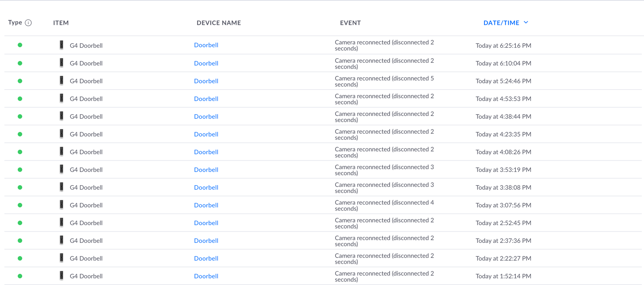The image size is (644, 285).
Task: Click the green status dot in the 6:10:04 PM row
Action: pyautogui.click(x=20, y=63)
